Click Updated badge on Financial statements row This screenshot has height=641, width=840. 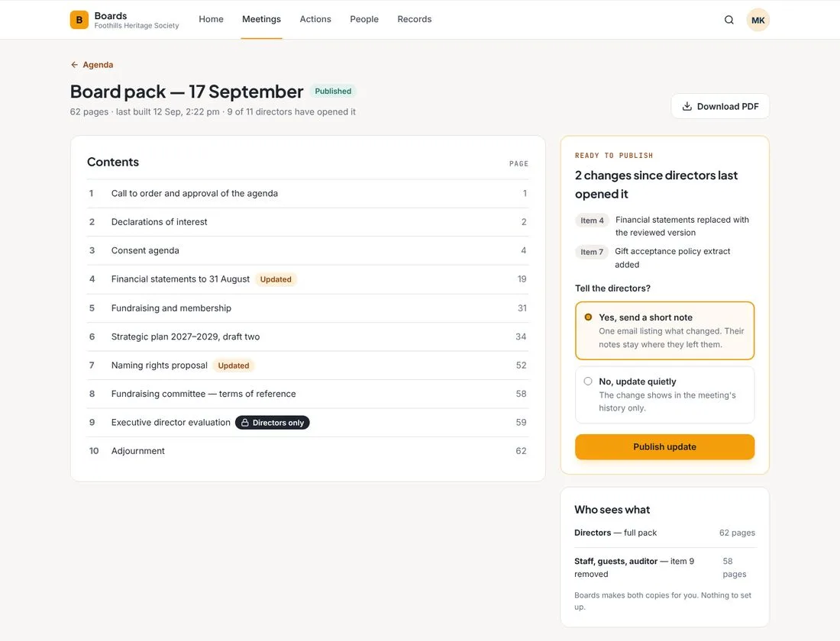[x=276, y=279]
